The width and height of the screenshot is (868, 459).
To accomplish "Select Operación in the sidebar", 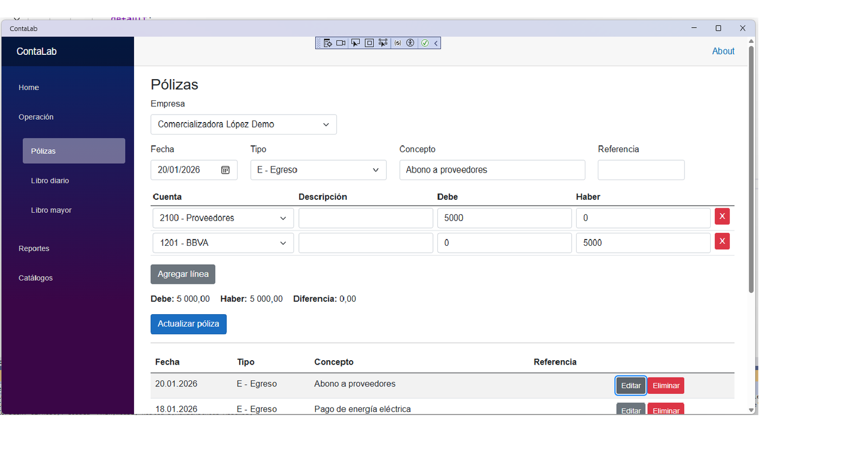I will (36, 117).
